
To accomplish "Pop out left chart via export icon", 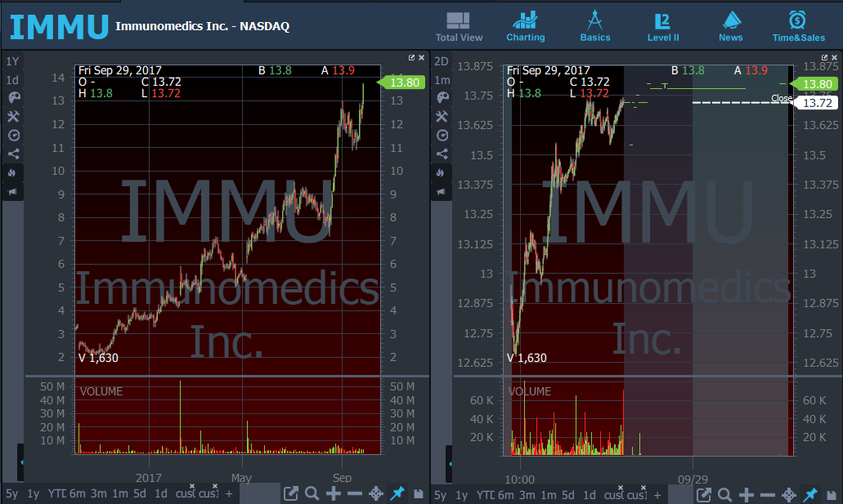I will pos(291,494).
